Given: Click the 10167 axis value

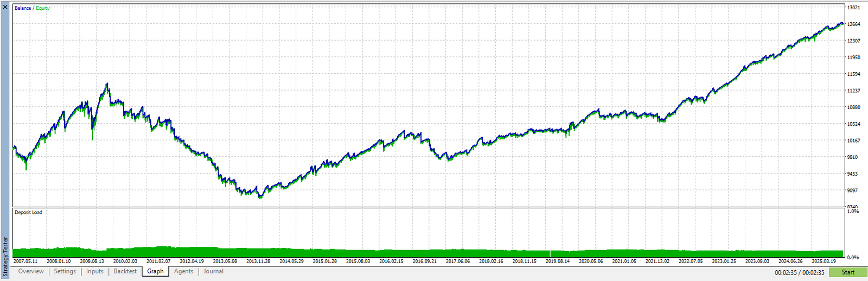Looking at the screenshot, I should pos(853,140).
